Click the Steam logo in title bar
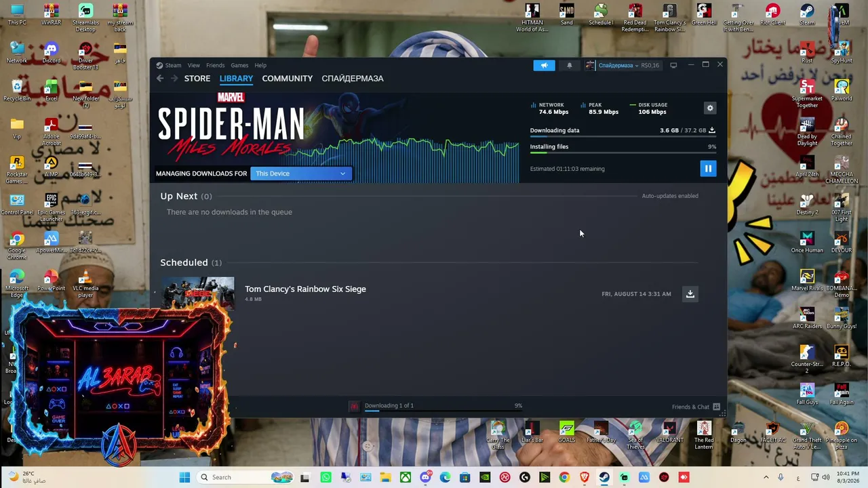This screenshot has width=868, height=488. (x=159, y=65)
